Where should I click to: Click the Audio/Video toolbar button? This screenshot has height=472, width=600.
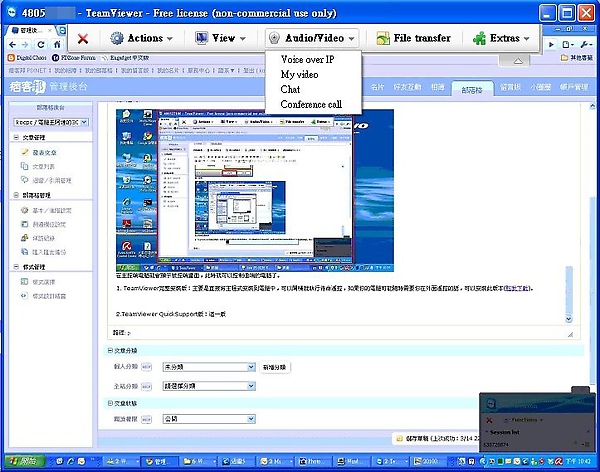(312, 38)
